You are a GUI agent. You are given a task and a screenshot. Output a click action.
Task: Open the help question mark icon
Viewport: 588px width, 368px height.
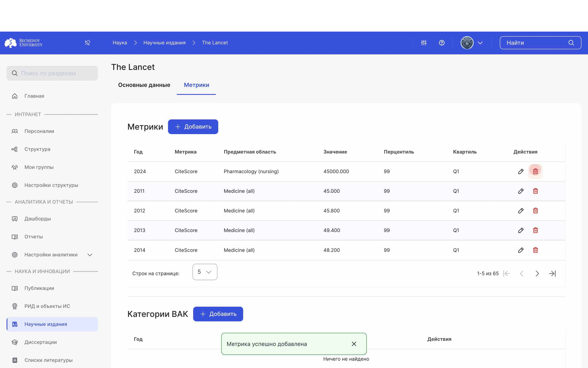442,43
